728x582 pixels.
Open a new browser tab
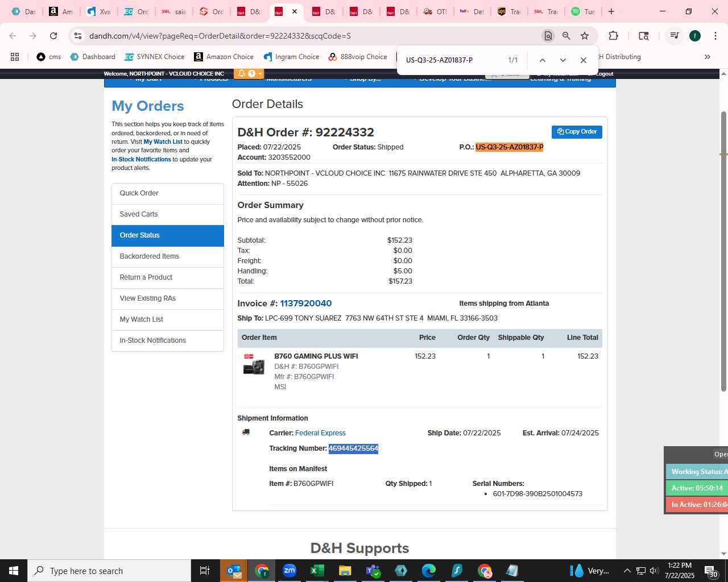(x=611, y=11)
